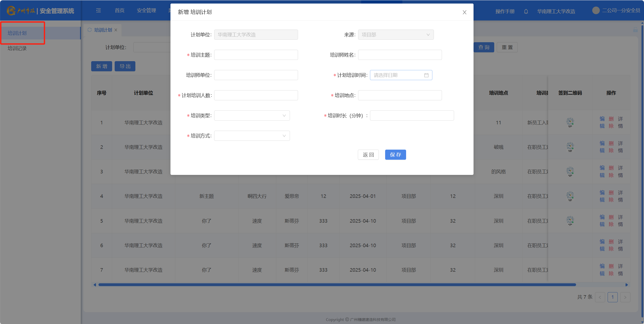Click the refresh icon on 培训计划 tab
This screenshot has width=644, height=324.
point(89,30)
